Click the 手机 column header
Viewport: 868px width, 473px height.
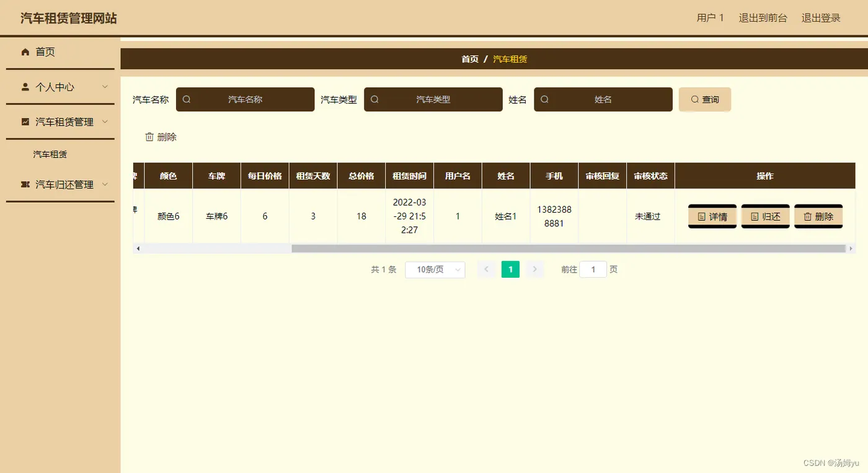point(554,176)
